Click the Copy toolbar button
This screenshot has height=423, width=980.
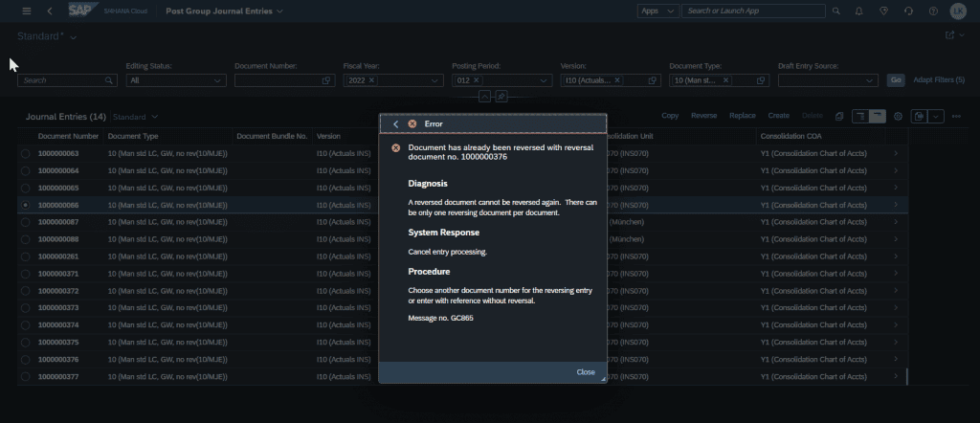click(x=670, y=116)
